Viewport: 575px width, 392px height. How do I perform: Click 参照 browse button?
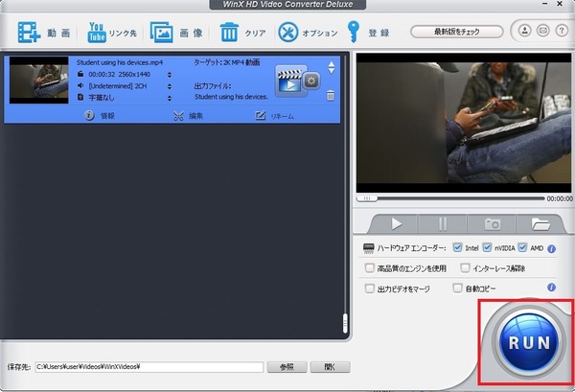tap(287, 367)
